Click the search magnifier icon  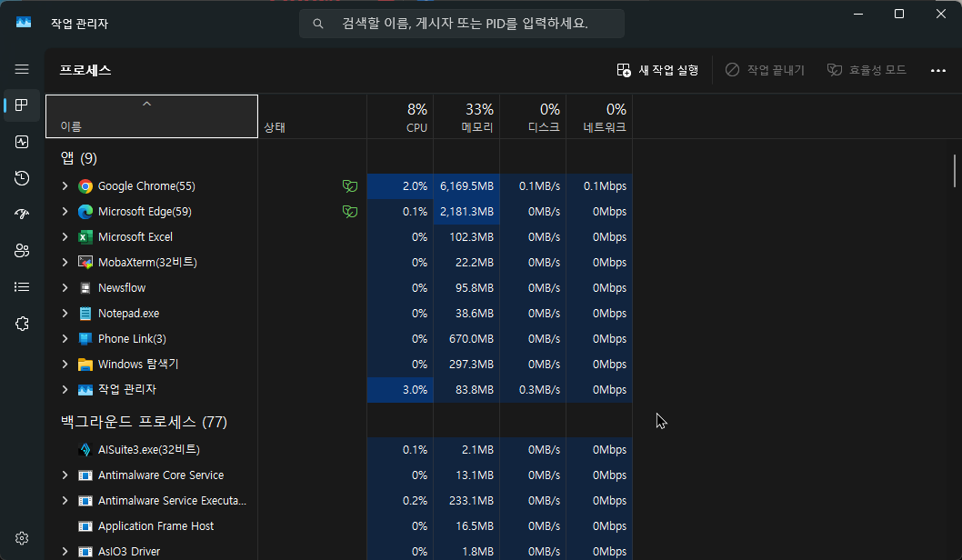coord(318,24)
